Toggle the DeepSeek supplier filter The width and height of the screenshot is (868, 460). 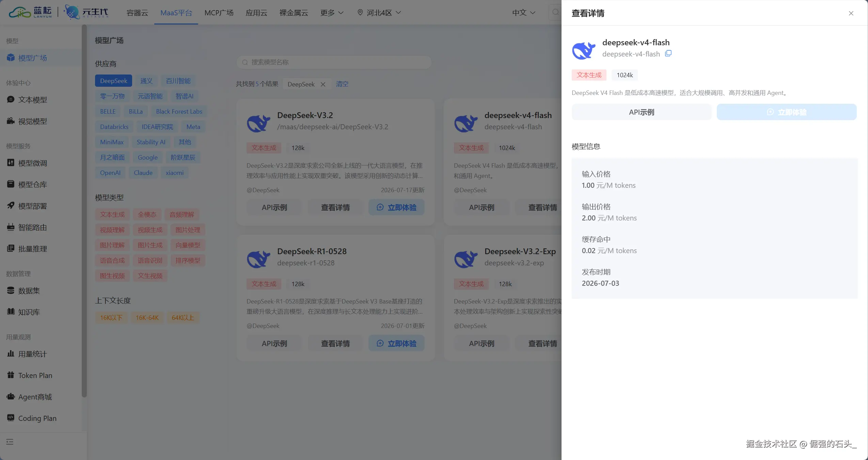[113, 81]
